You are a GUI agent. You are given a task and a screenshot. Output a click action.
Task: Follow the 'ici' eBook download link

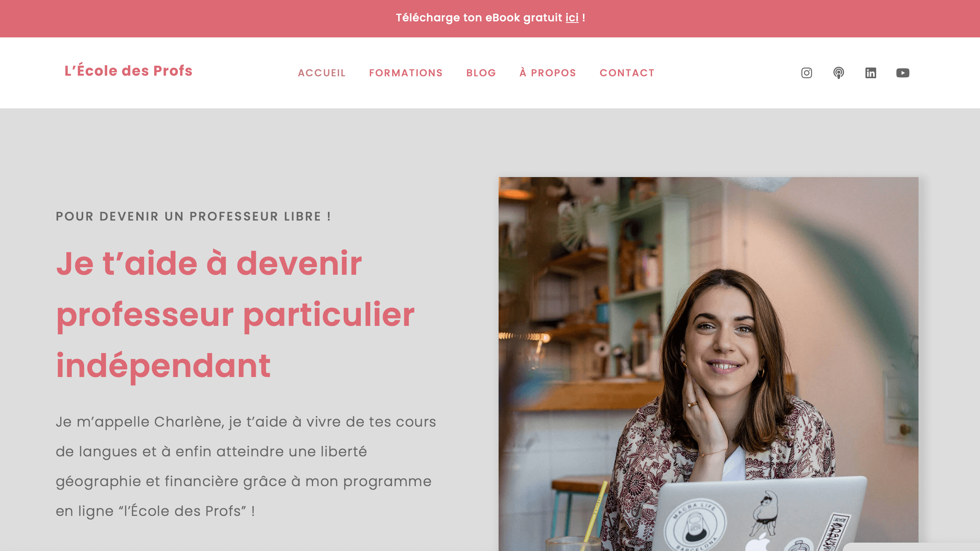coord(572,18)
